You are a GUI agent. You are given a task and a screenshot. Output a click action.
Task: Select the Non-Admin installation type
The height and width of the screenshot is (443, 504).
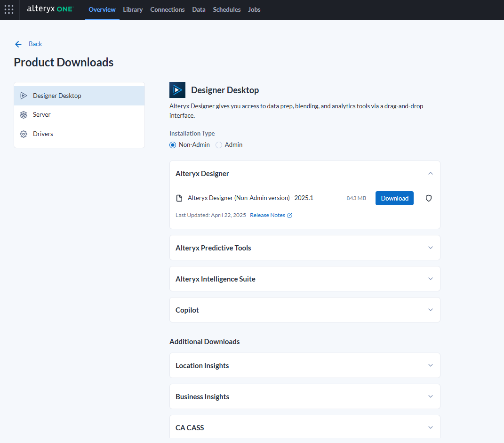coord(173,145)
